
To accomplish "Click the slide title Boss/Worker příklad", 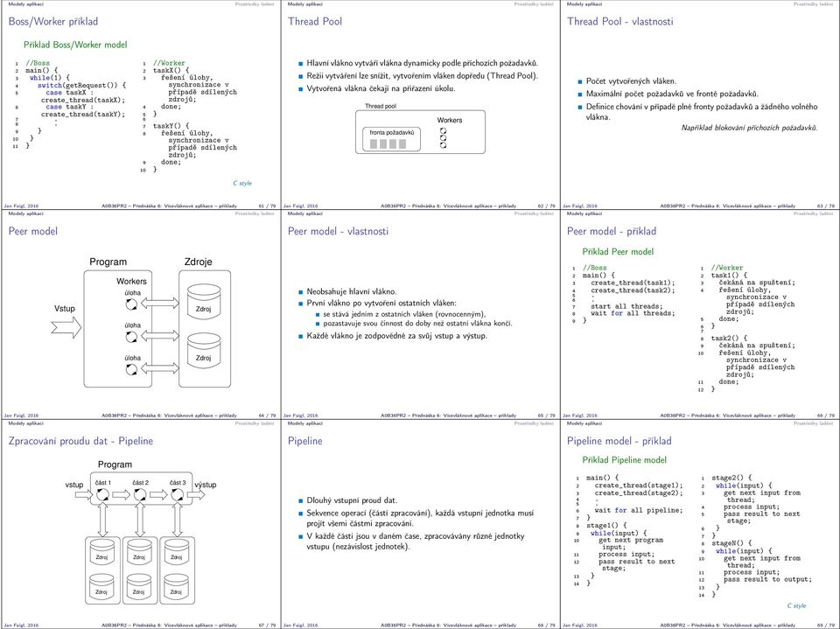I will (53, 22).
